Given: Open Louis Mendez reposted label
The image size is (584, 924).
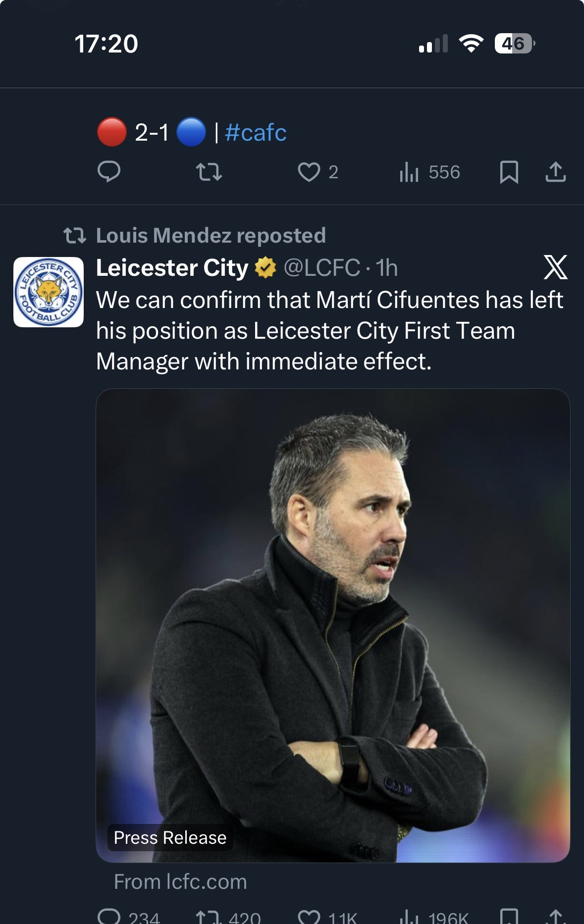Looking at the screenshot, I should (x=211, y=236).
